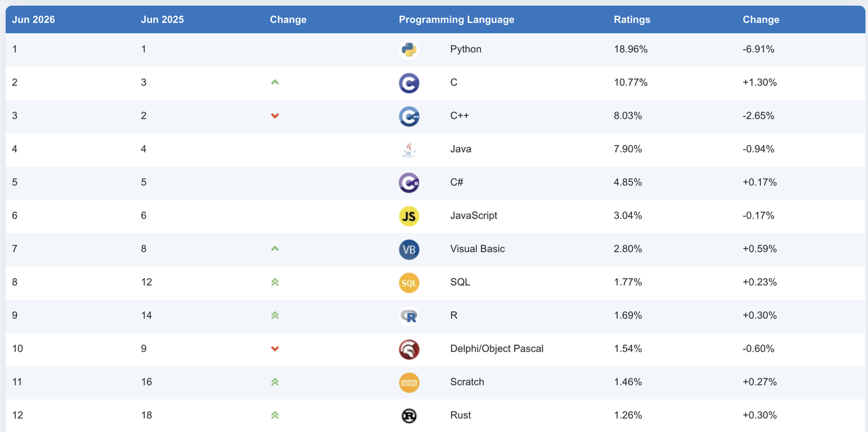Select the Delphi/Object Pascal language name
This screenshot has height=432, width=868.
pos(497,349)
